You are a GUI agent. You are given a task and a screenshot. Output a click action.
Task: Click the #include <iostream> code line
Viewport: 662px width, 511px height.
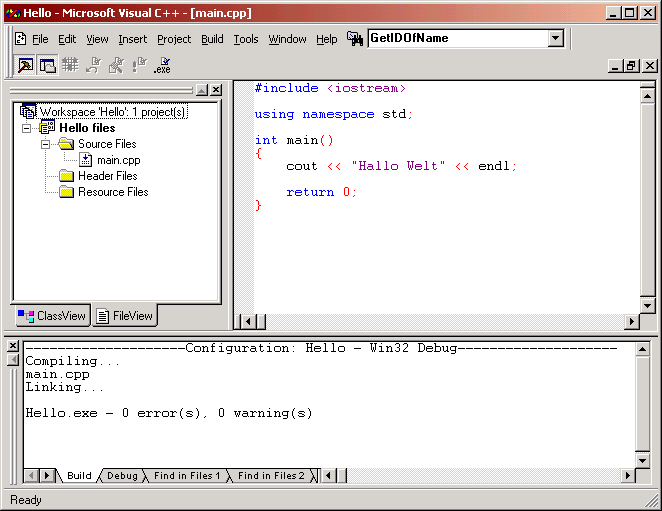click(330, 88)
